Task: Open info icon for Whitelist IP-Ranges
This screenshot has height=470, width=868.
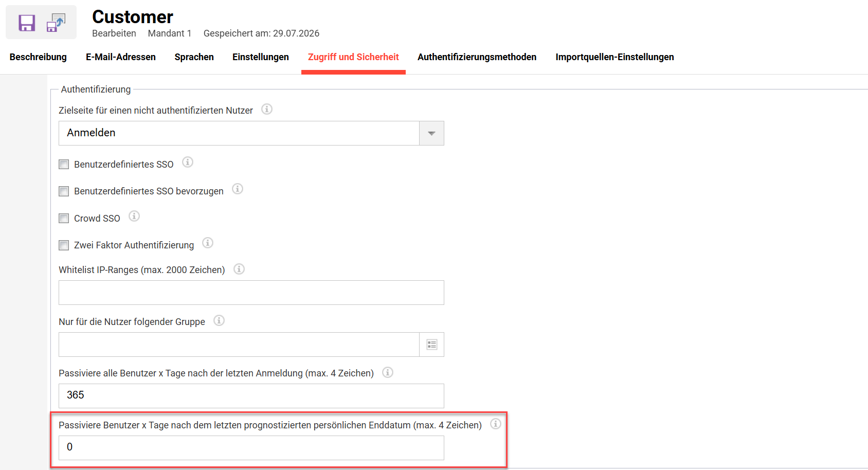Action: coord(239,269)
